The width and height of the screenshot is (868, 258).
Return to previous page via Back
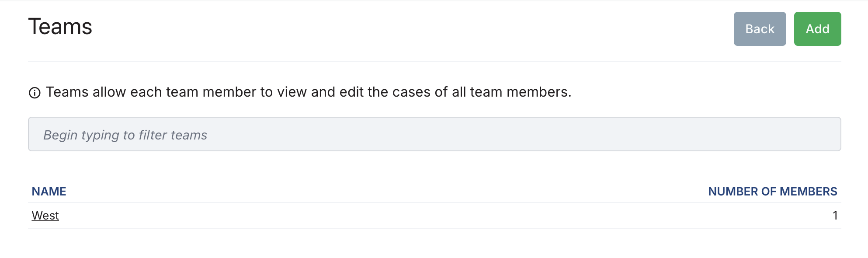tap(760, 29)
